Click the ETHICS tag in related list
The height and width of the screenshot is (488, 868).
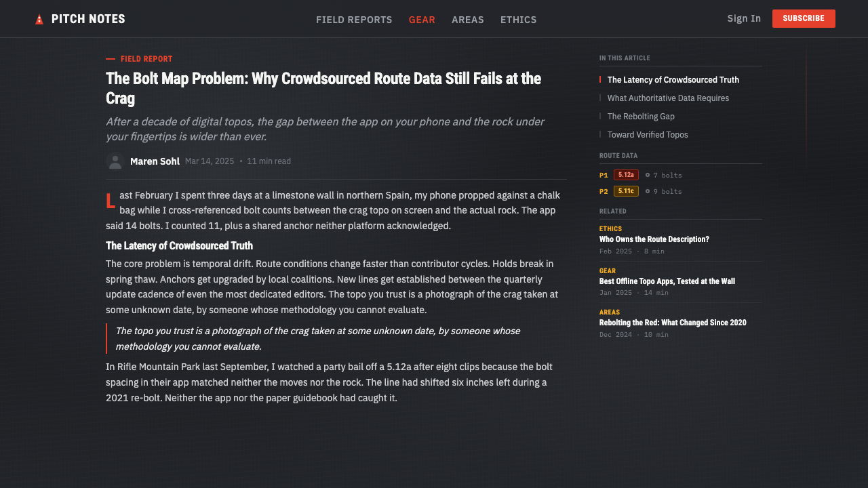pyautogui.click(x=610, y=229)
